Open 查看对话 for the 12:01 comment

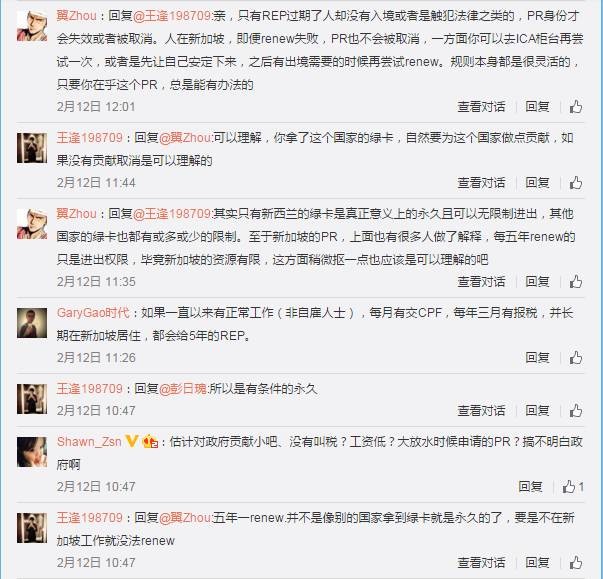pyautogui.click(x=481, y=106)
